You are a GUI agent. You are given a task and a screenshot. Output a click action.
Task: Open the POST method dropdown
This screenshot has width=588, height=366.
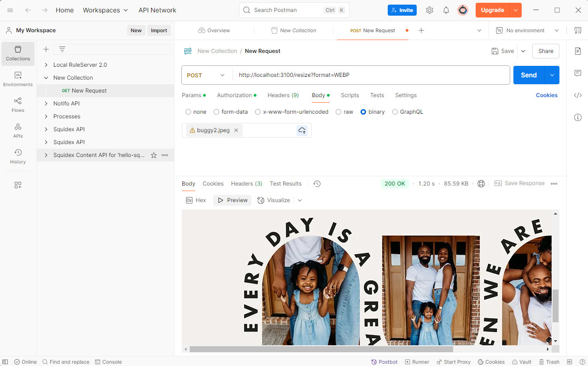click(x=206, y=75)
